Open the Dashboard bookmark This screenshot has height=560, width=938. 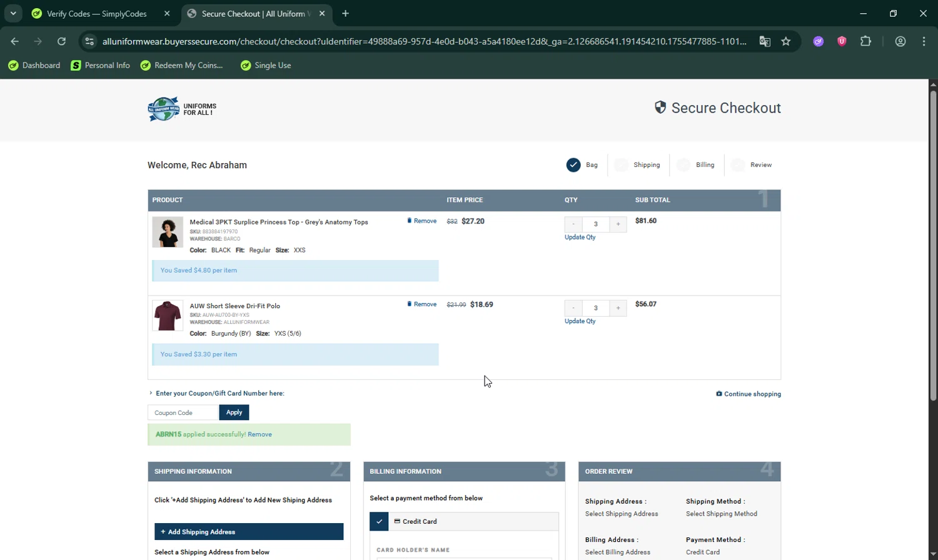(34, 66)
